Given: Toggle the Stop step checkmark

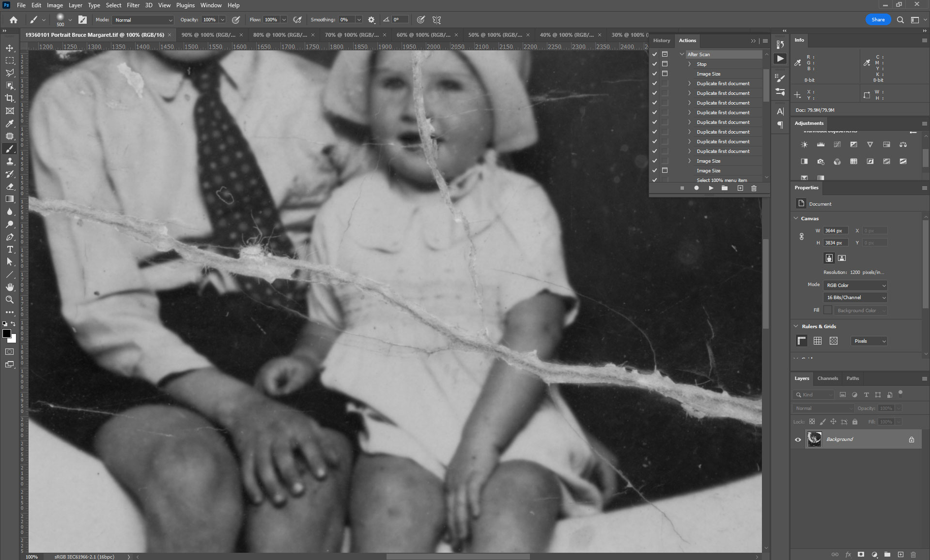Looking at the screenshot, I should point(654,64).
